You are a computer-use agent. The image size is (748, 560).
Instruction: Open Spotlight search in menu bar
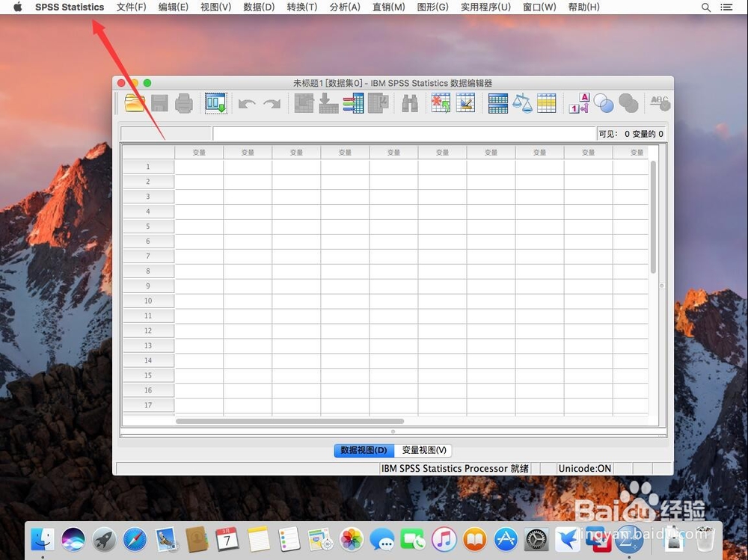coord(706,7)
